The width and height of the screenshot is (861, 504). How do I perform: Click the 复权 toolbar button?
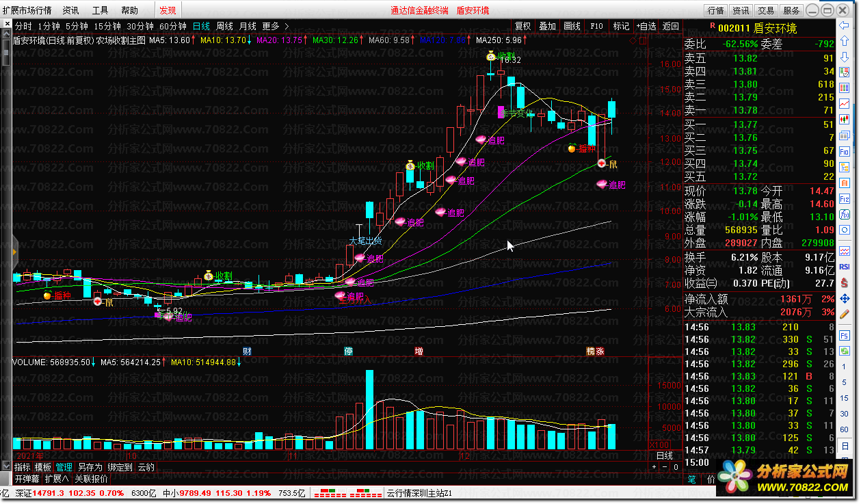tap(522, 26)
